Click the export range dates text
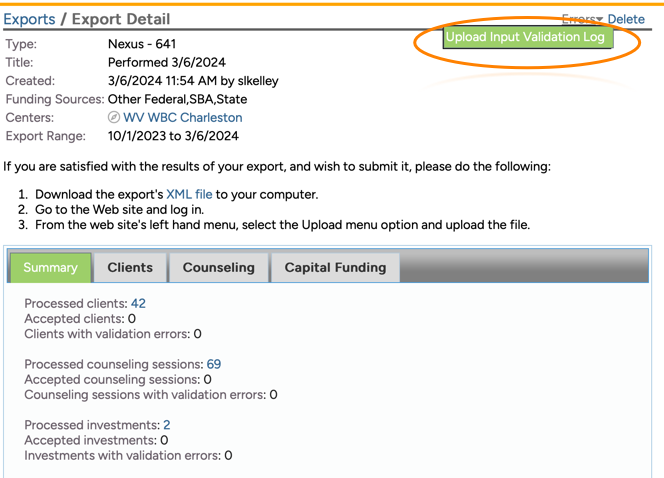The image size is (664, 478). 173,136
